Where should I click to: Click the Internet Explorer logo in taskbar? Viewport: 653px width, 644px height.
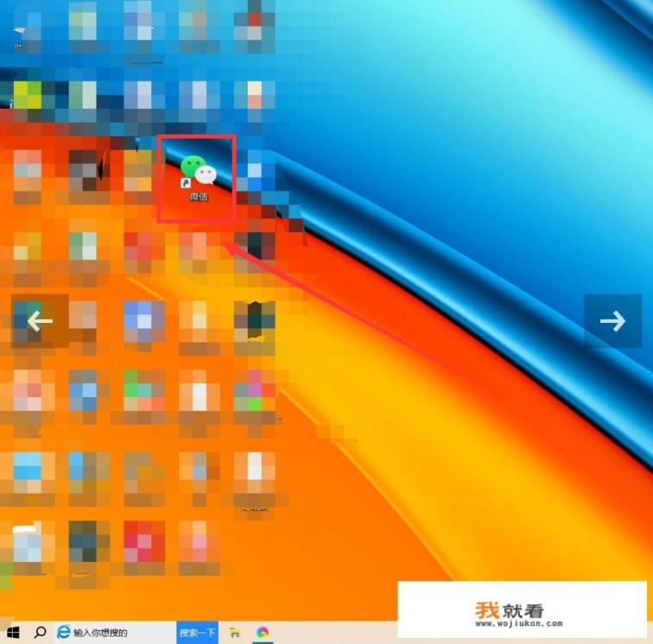tap(63, 632)
